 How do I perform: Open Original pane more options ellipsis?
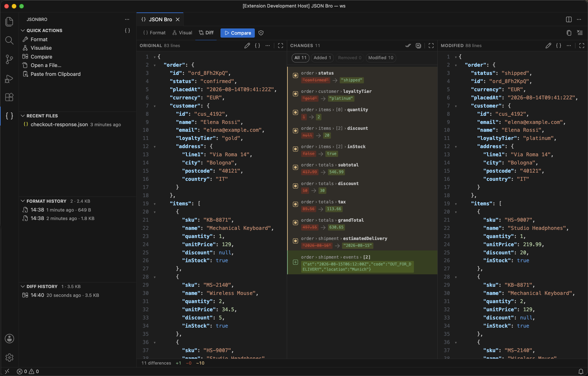268,45
